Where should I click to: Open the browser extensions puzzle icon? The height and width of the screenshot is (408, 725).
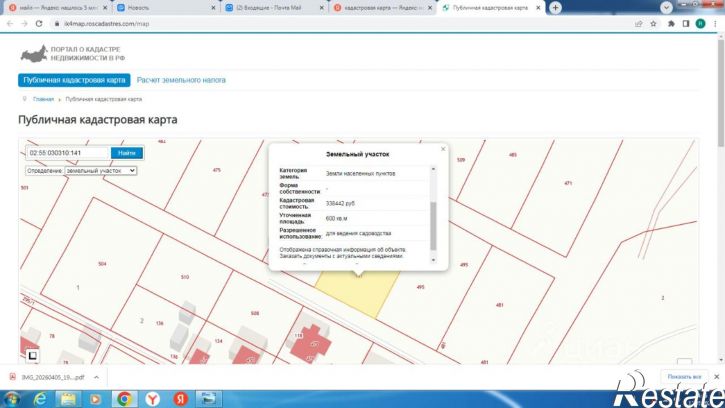(x=671, y=24)
